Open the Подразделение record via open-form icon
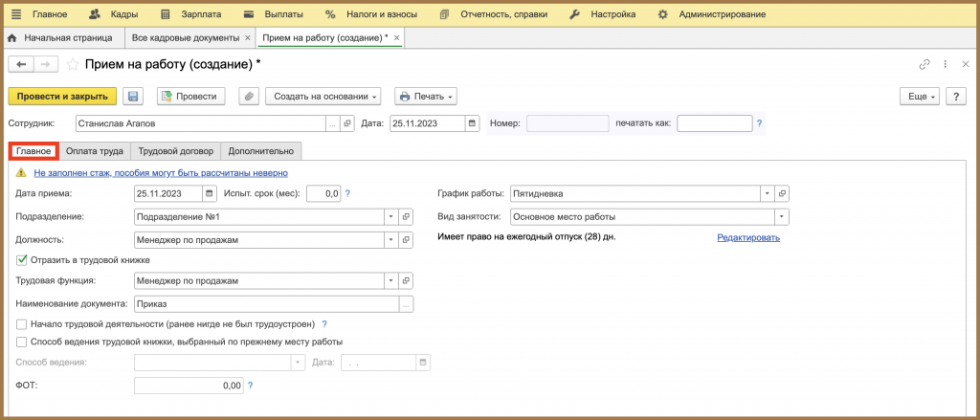Screen dimensions: 980x420 (406, 217)
